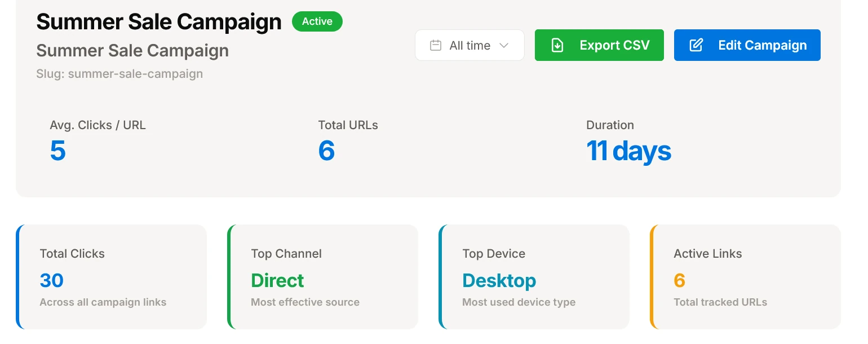Open the All time date range selector

470,45
